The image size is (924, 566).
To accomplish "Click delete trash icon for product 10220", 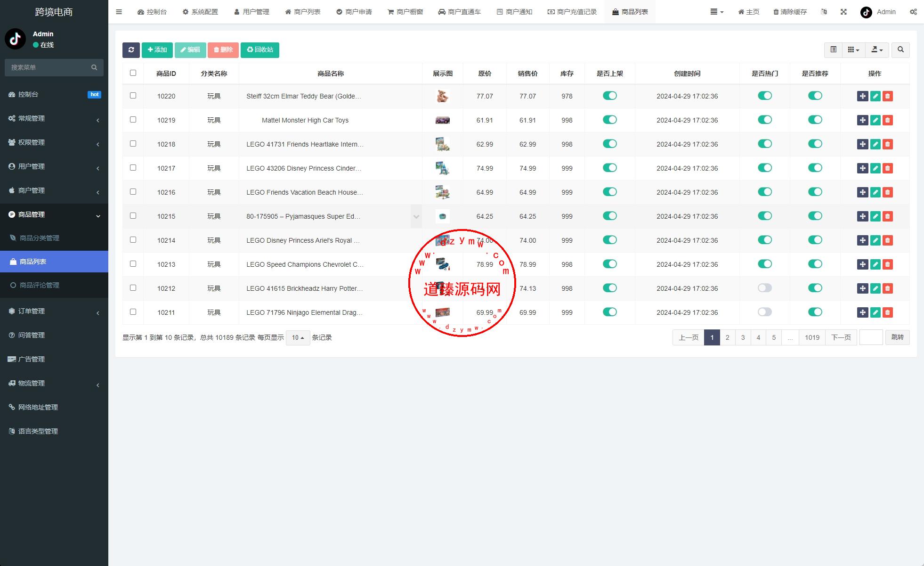I will pos(888,96).
